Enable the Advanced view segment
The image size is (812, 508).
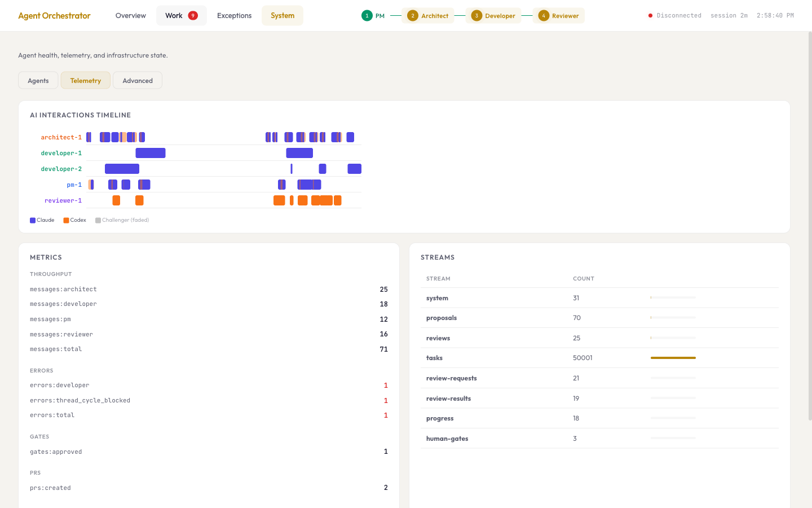click(x=137, y=80)
